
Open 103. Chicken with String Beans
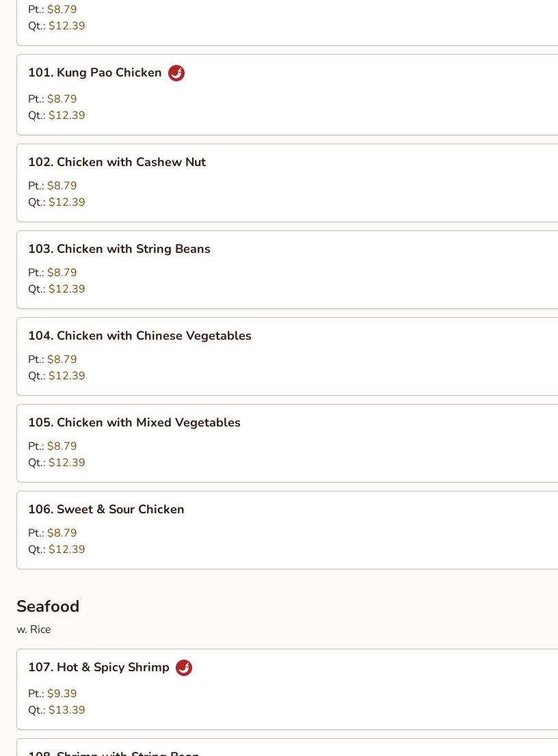pos(119,249)
